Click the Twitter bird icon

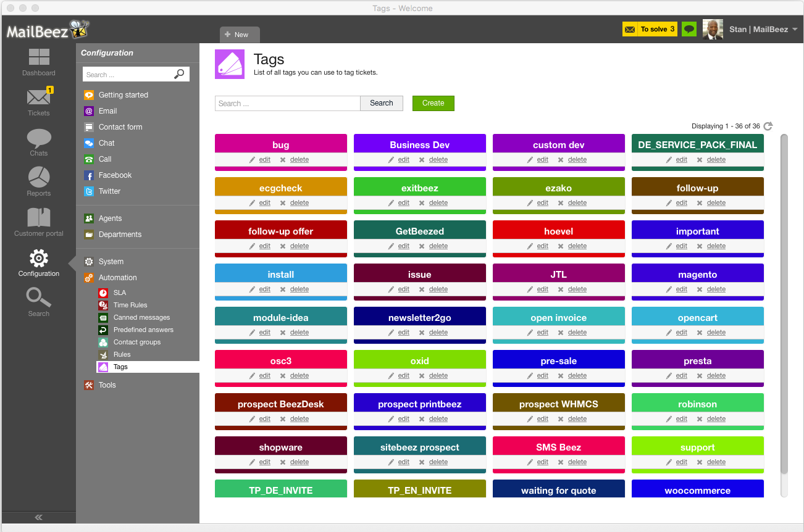pos(89,191)
